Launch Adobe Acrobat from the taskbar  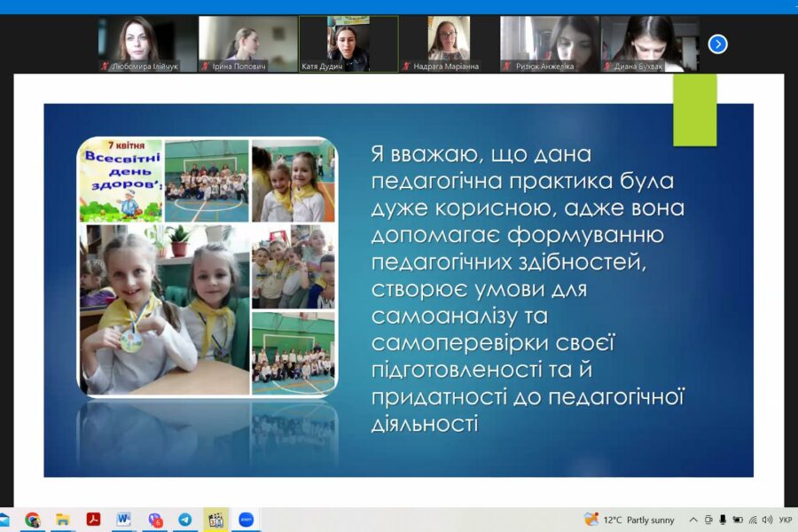(93, 520)
